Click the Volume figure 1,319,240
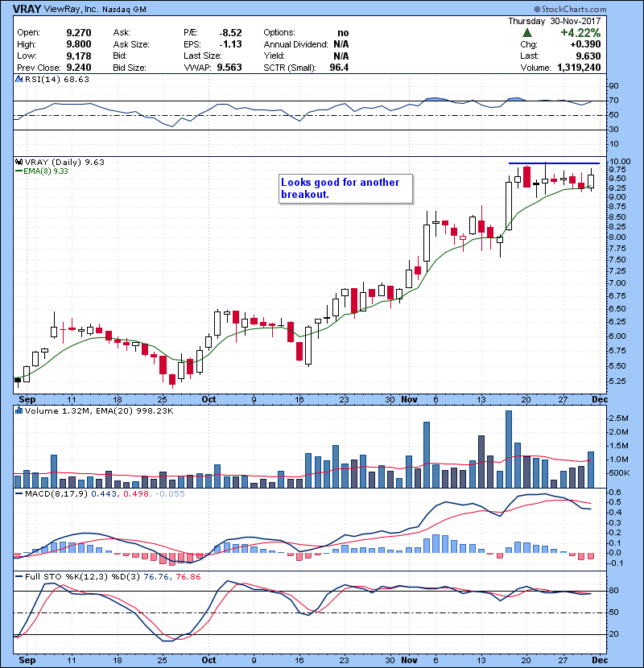644x668 pixels. click(579, 68)
